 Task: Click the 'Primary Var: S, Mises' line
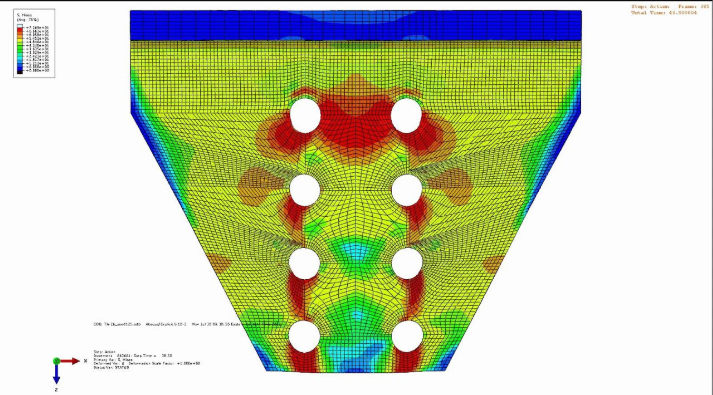[113, 360]
